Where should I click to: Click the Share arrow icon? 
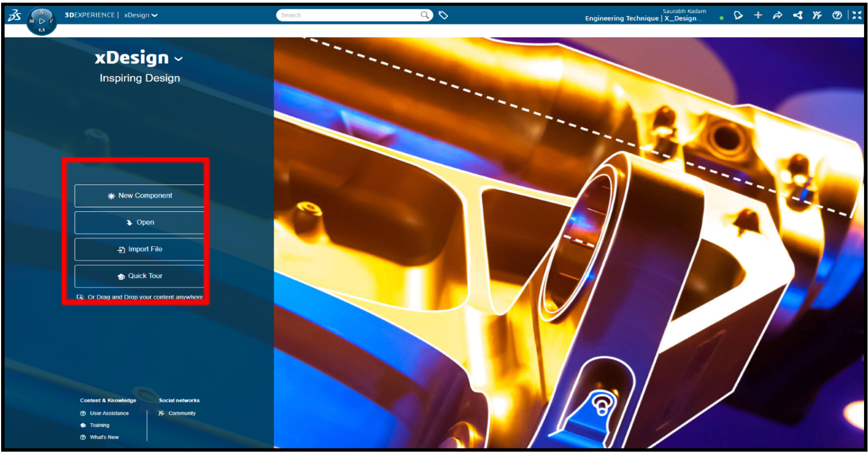[778, 15]
